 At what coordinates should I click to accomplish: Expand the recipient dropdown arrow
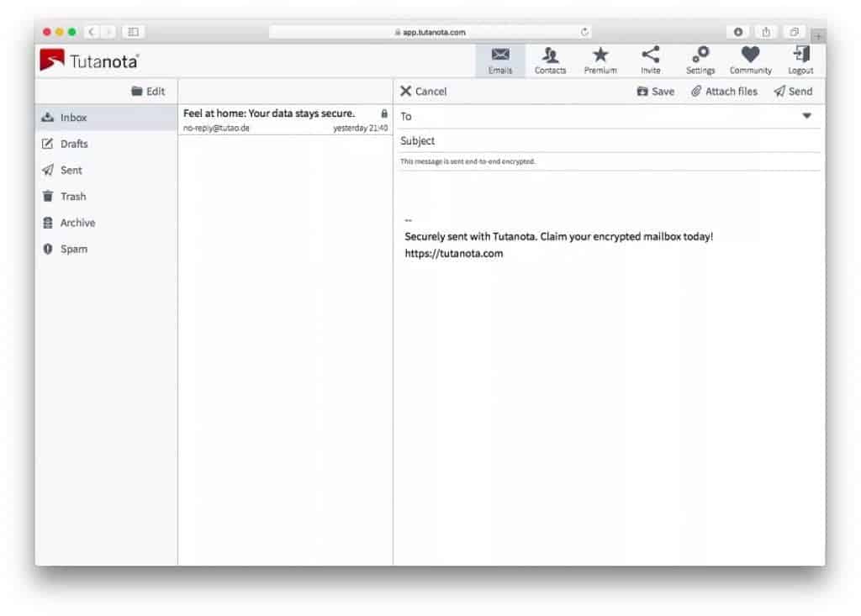(807, 116)
